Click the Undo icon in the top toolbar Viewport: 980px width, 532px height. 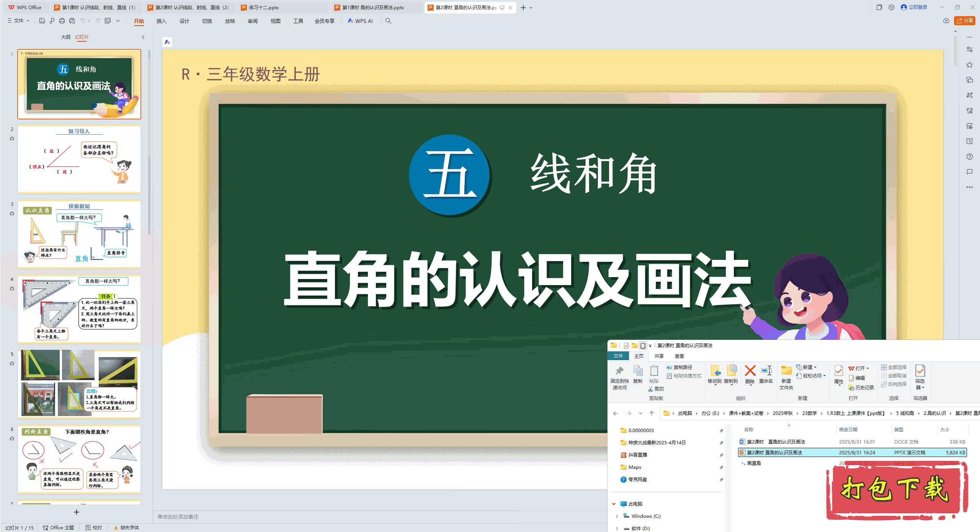coord(82,21)
